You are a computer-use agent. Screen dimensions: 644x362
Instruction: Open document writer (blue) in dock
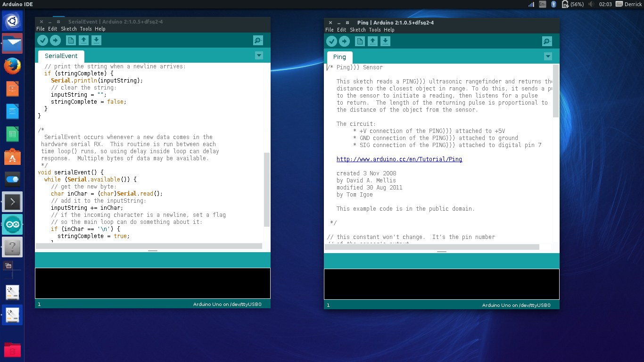tap(12, 111)
